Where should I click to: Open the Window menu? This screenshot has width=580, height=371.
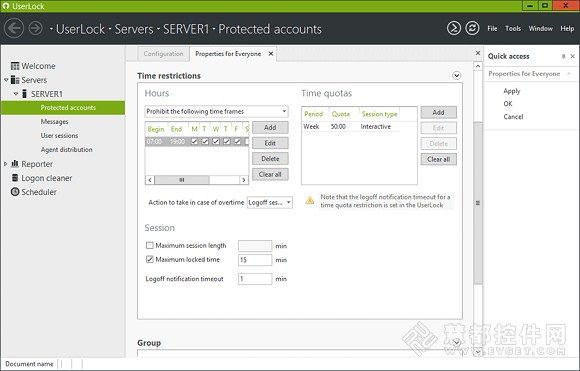(540, 28)
